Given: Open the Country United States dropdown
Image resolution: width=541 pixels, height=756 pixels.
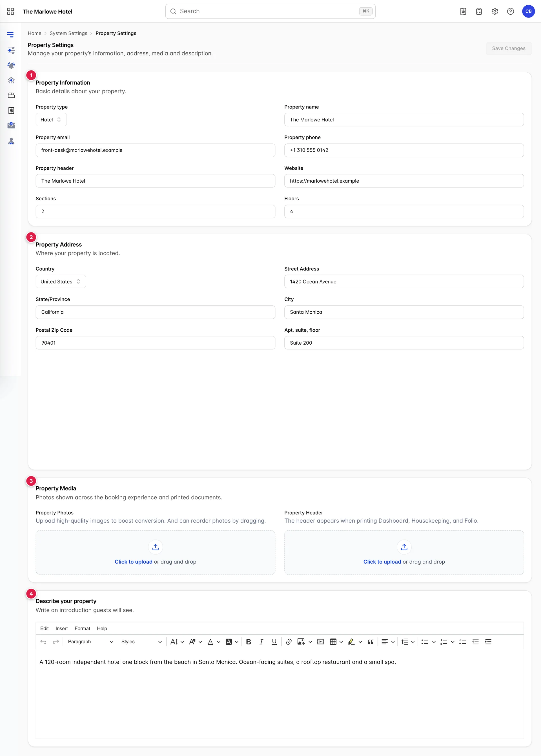Looking at the screenshot, I should click(61, 281).
